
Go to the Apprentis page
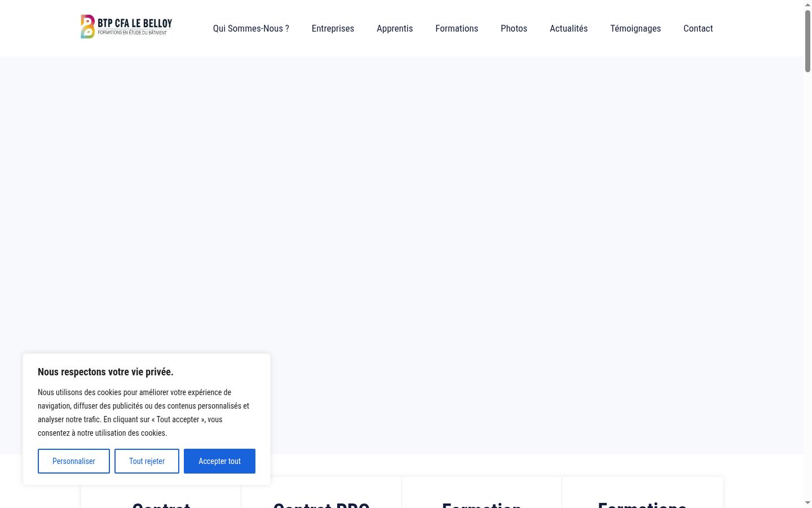point(395,28)
